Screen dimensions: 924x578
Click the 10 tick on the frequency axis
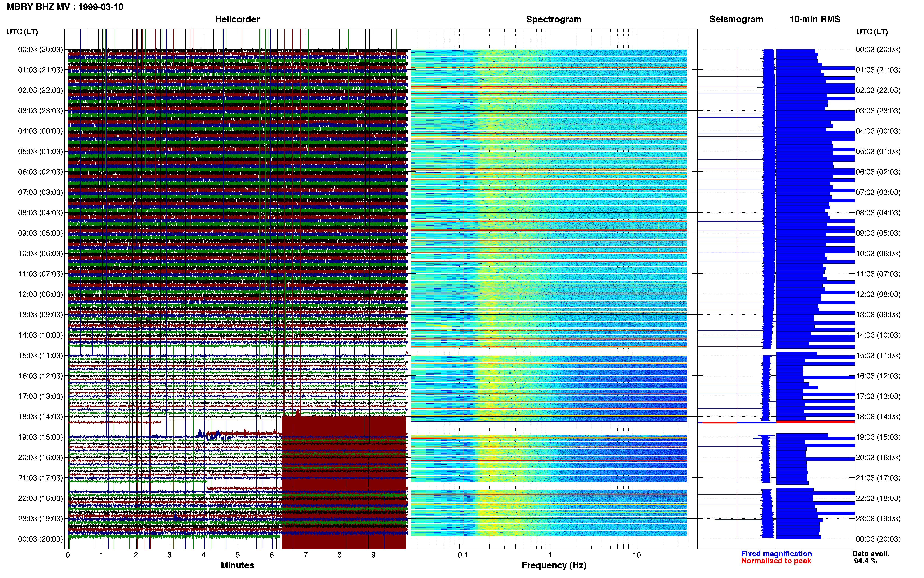coord(637,555)
